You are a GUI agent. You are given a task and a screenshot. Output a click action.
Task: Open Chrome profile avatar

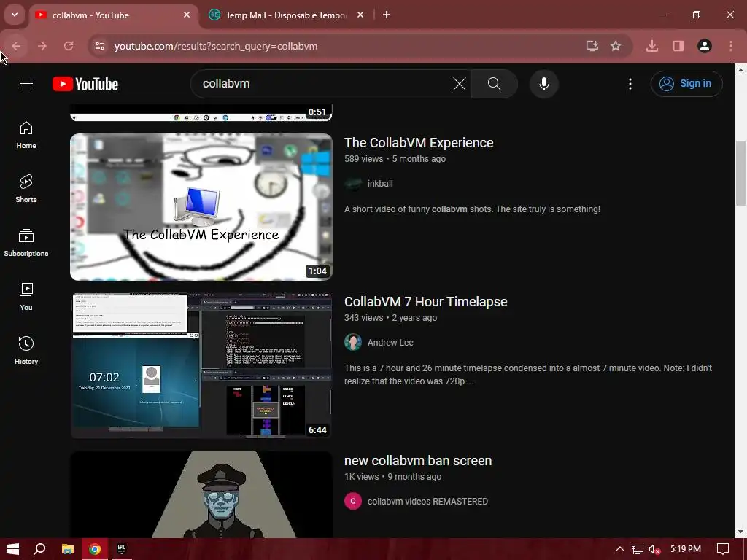[x=705, y=46]
